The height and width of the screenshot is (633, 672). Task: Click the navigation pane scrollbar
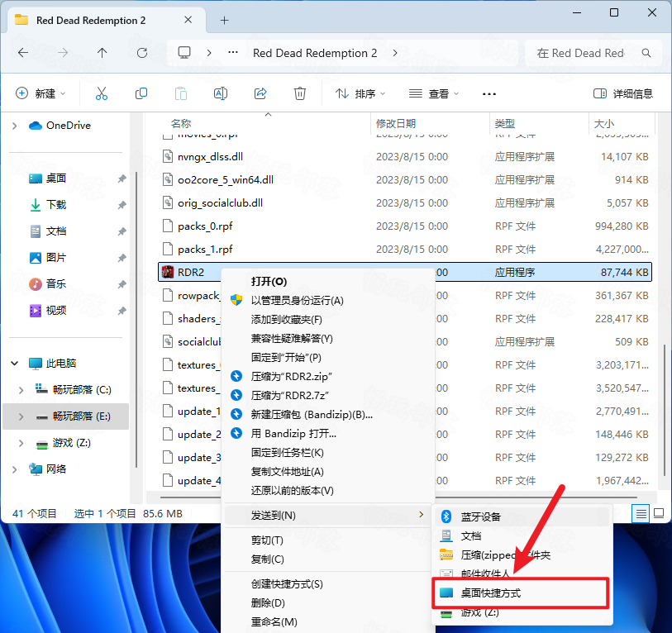[136, 319]
